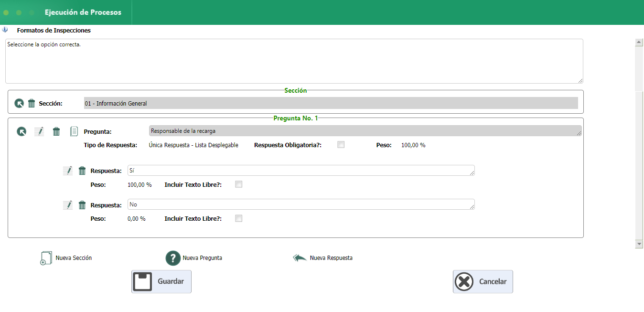
Task: Click the Cancelar button
Action: click(x=483, y=281)
